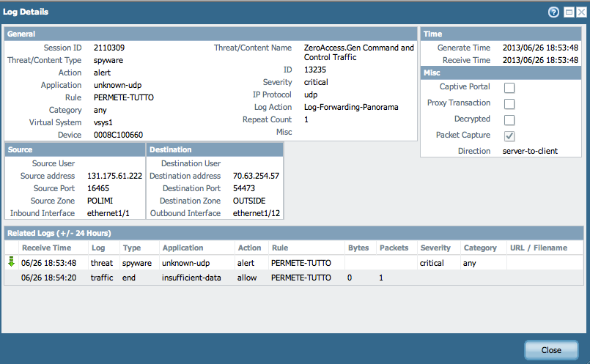
Task: Toggle the Proxy Transaction checkbox
Action: click(509, 104)
